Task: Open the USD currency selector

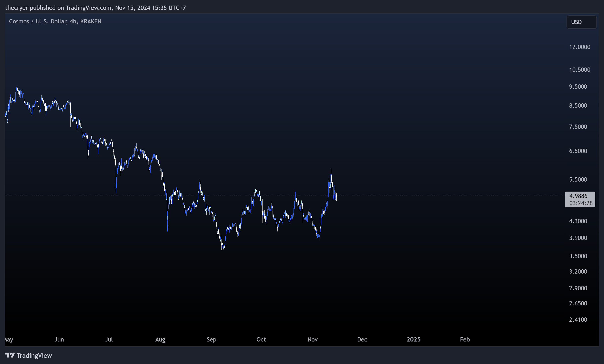Action: [581, 22]
